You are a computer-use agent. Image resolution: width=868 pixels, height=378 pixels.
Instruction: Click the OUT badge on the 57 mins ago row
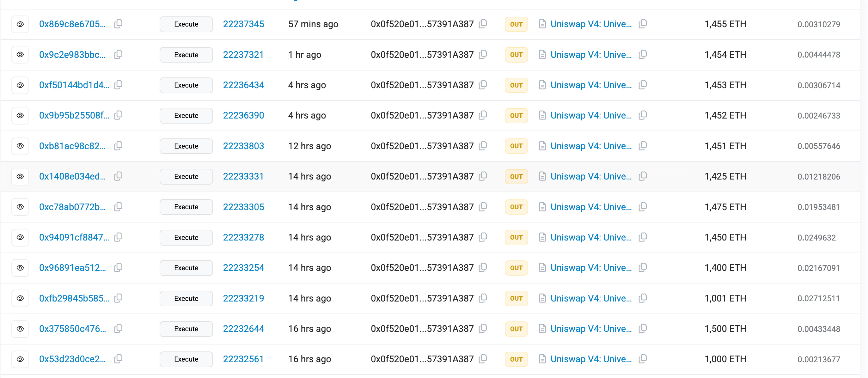tap(516, 24)
